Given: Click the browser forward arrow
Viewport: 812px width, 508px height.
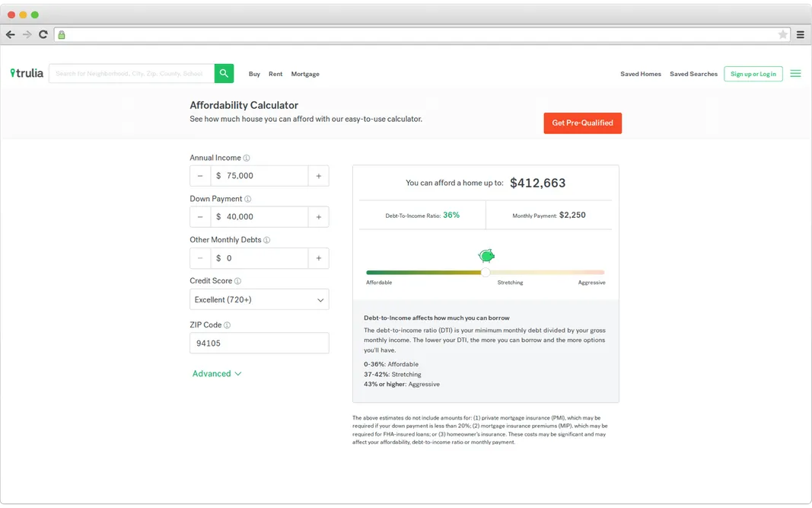Looking at the screenshot, I should point(27,35).
